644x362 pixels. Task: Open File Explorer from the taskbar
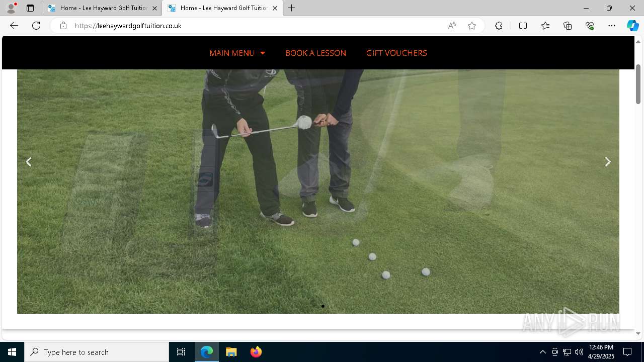[231, 352]
